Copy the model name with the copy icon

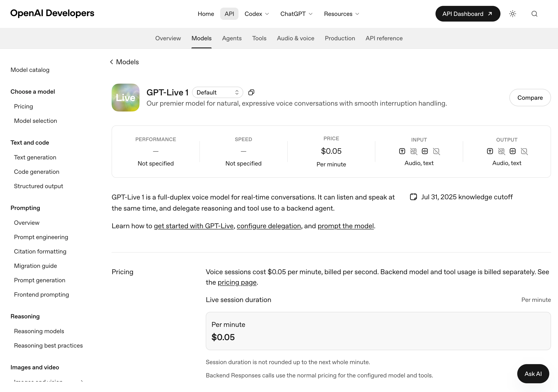251,92
